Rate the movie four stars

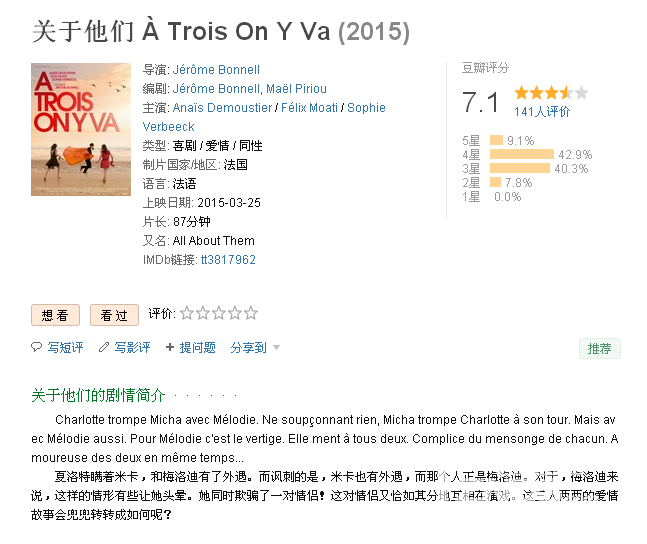click(x=235, y=313)
